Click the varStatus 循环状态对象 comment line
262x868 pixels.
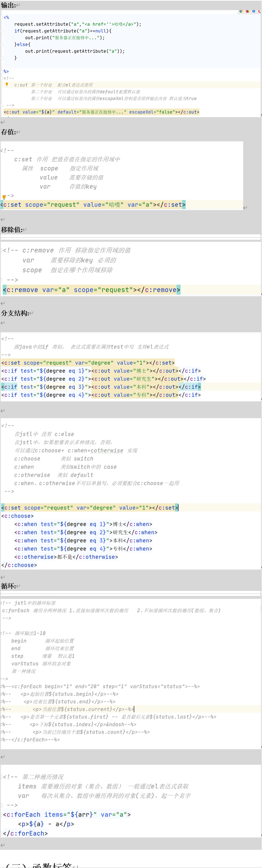[41, 664]
